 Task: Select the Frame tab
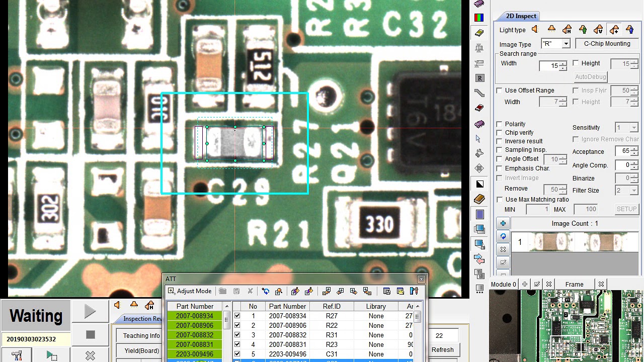coord(574,285)
